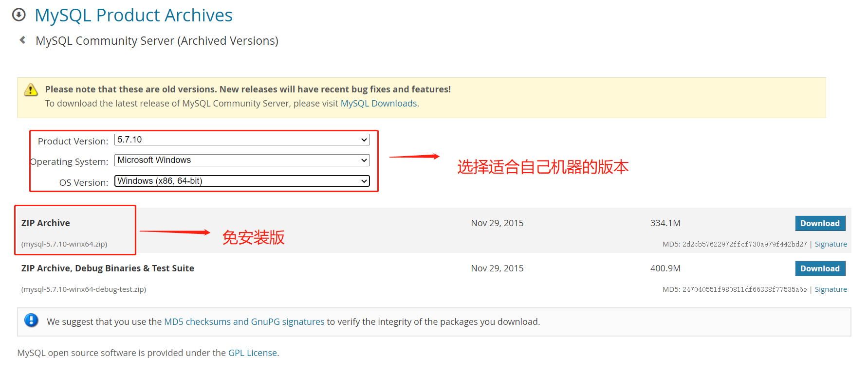Open the GPL License link

pyautogui.click(x=253, y=353)
